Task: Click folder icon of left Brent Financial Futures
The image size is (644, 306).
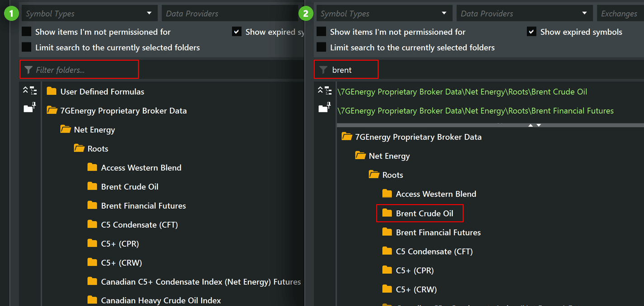Action: tap(92, 206)
